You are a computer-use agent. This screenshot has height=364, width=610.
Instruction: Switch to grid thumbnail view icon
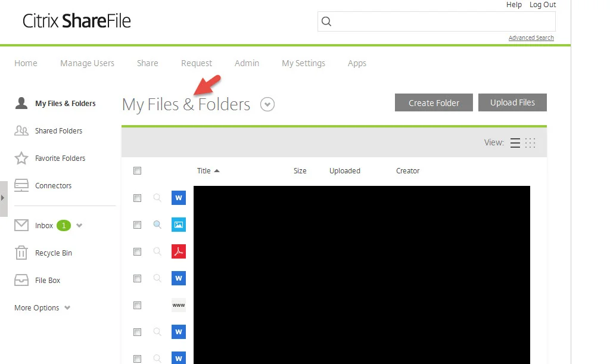tap(530, 143)
